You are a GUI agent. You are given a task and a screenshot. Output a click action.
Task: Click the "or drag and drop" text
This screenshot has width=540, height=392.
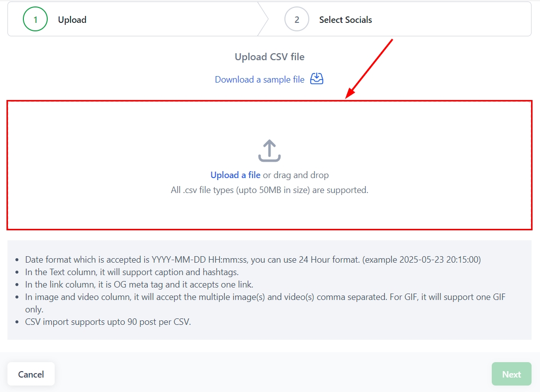click(296, 175)
